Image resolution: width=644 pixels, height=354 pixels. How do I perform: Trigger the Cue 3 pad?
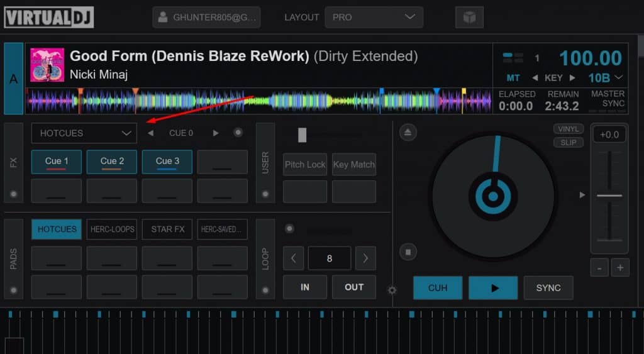[167, 162]
